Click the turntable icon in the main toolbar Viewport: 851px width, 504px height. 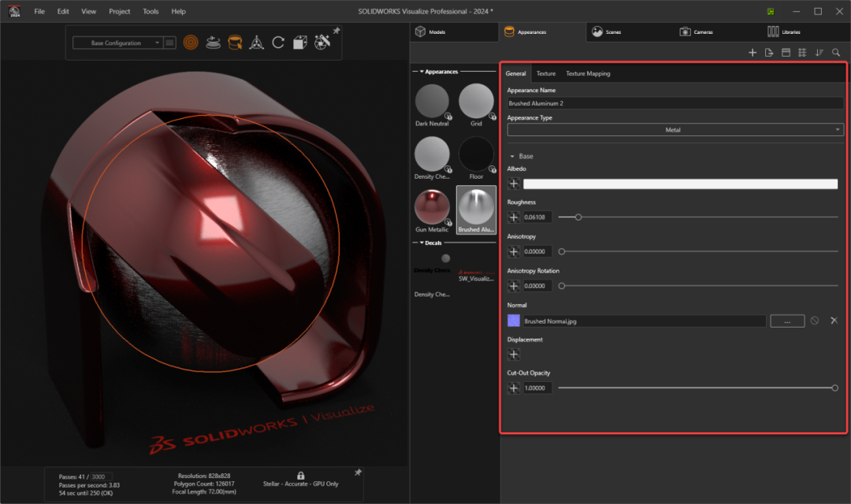tap(213, 43)
